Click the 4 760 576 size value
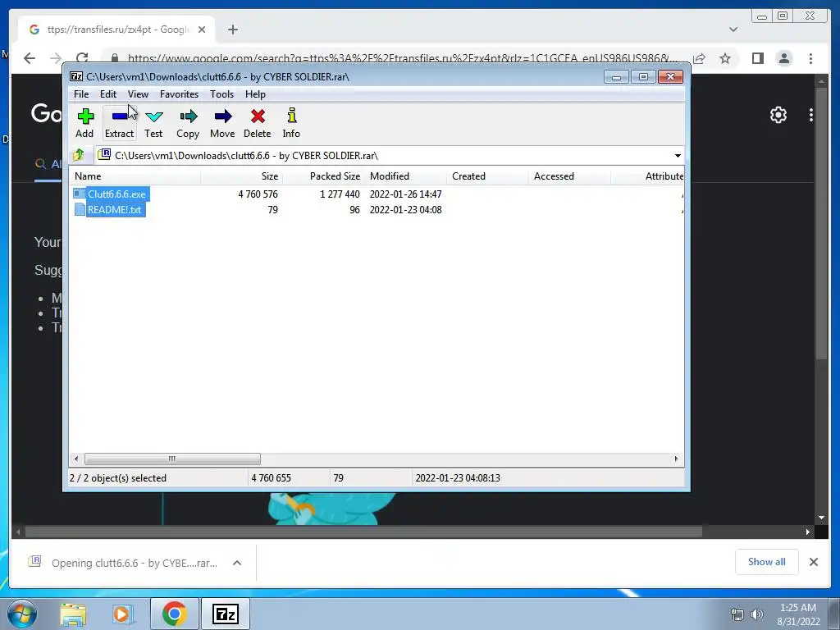 258,194
